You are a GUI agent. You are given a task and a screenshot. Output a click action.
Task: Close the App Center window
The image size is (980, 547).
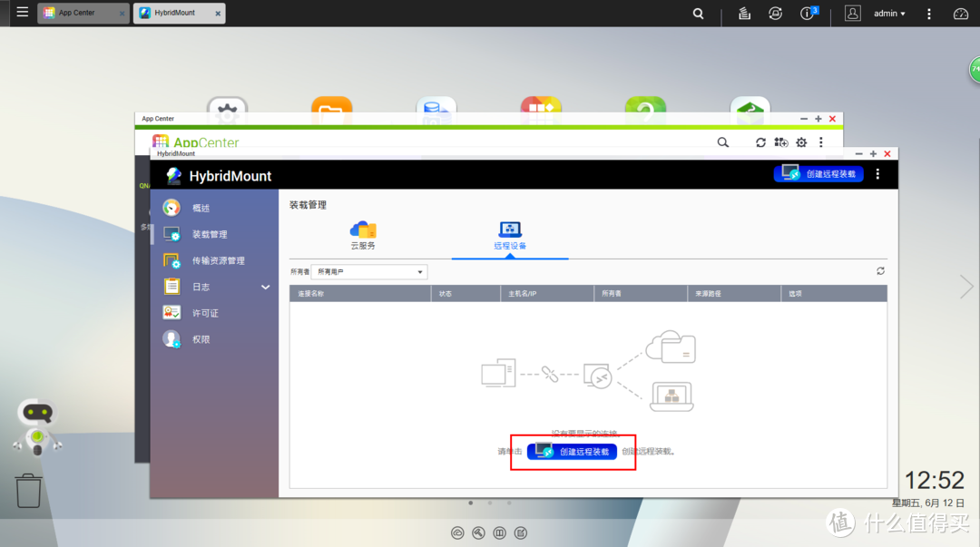(832, 119)
